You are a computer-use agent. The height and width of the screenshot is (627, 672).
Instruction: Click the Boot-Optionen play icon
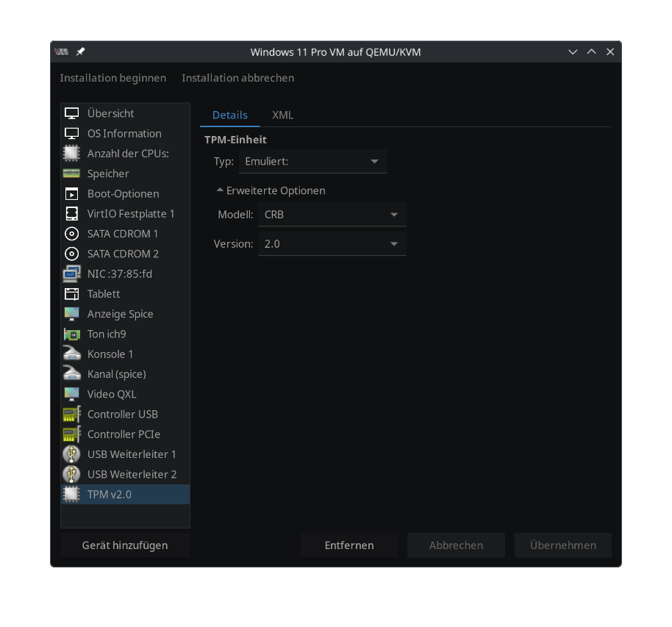pyautogui.click(x=71, y=194)
